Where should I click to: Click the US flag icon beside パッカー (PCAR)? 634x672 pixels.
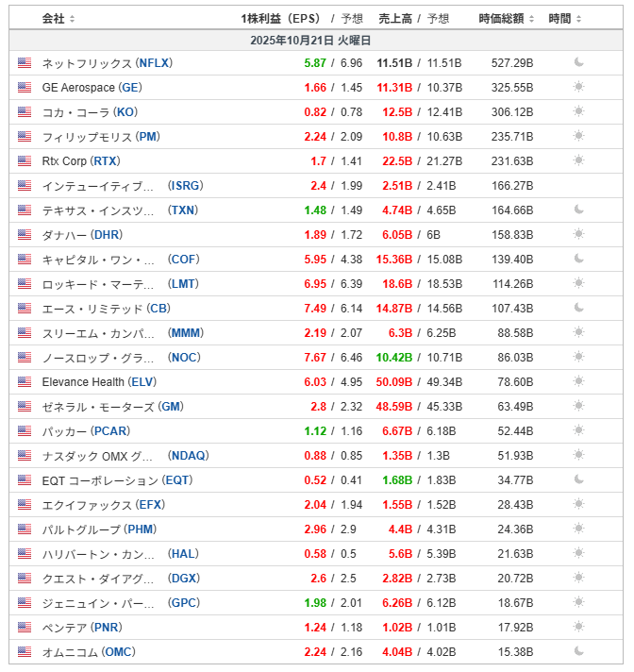(25, 431)
